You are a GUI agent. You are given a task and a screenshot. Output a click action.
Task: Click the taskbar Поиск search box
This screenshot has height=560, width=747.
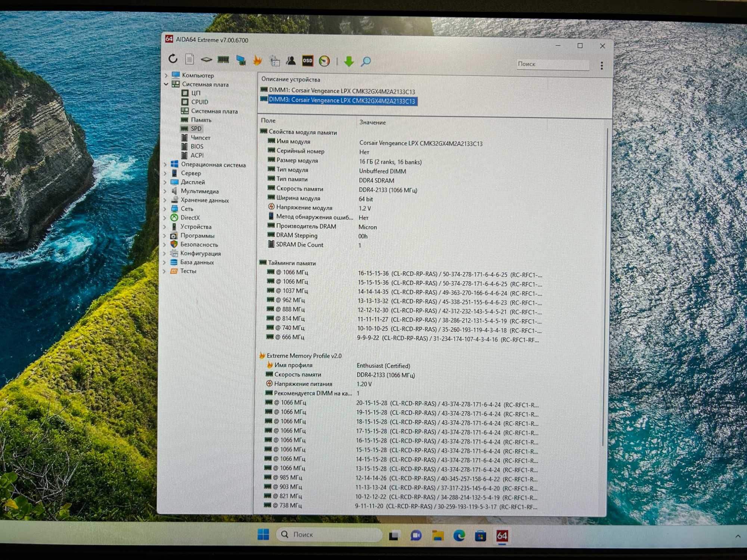pyautogui.click(x=329, y=535)
